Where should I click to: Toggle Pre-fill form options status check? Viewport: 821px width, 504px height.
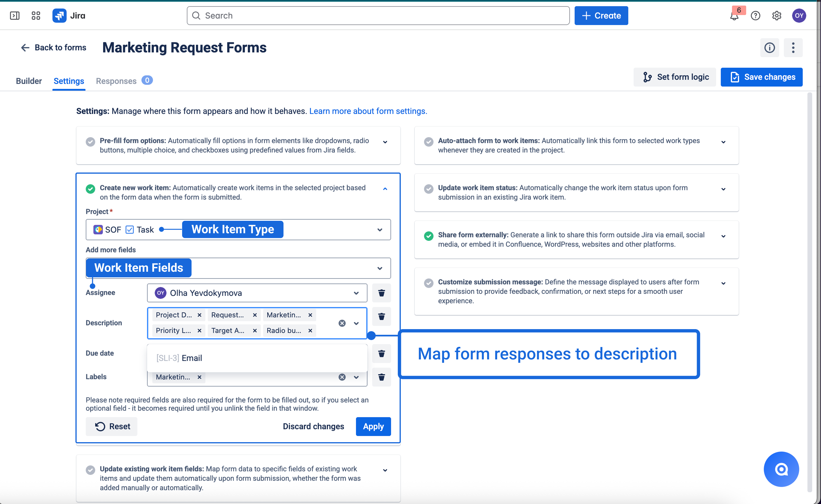click(x=90, y=142)
